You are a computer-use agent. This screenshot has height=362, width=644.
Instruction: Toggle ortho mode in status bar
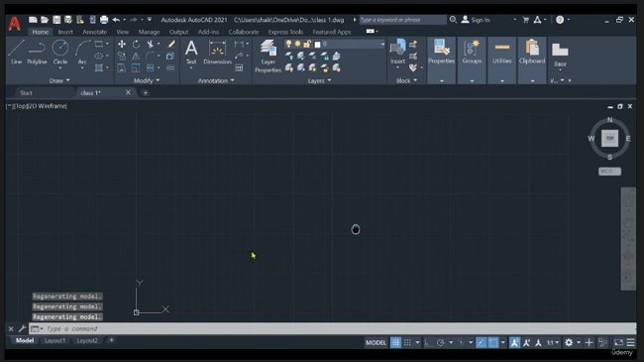pos(428,342)
